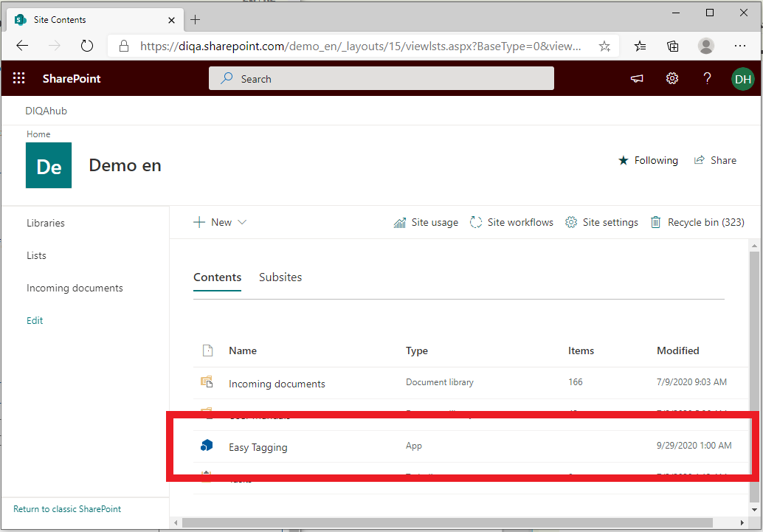Viewport: 763px width, 532px height.
Task: Click the Help question mark icon
Action: 707,79
